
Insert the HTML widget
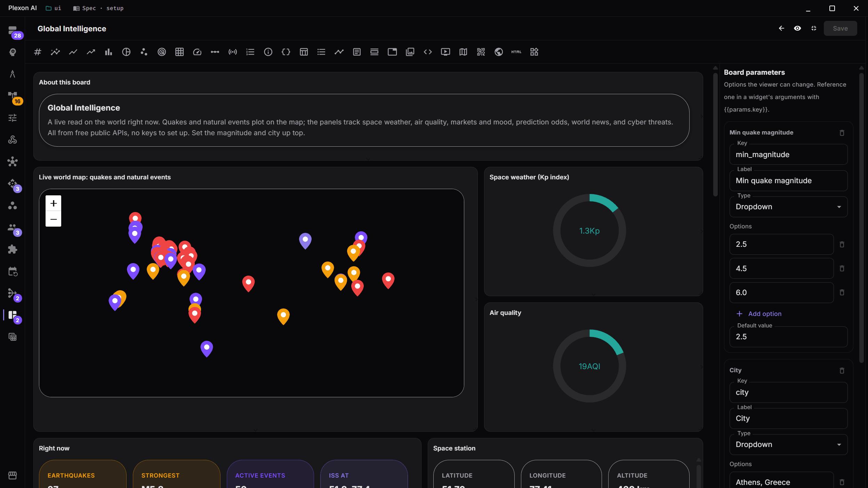[x=516, y=52]
